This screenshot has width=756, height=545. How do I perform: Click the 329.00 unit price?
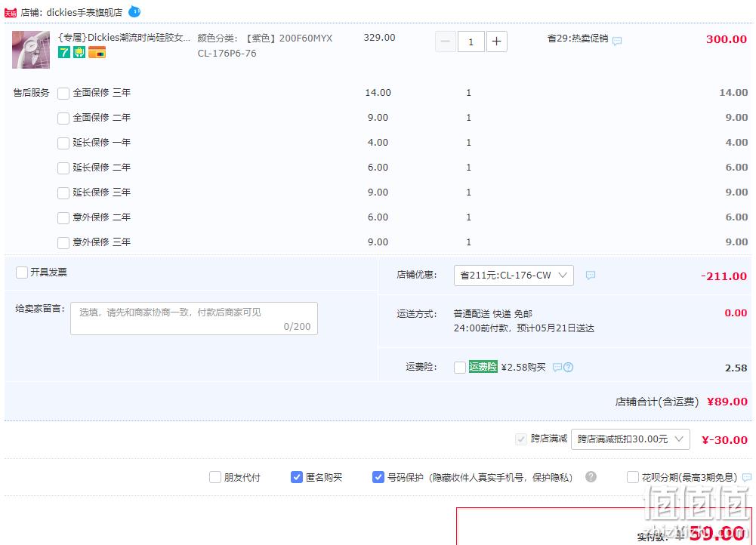pos(379,38)
